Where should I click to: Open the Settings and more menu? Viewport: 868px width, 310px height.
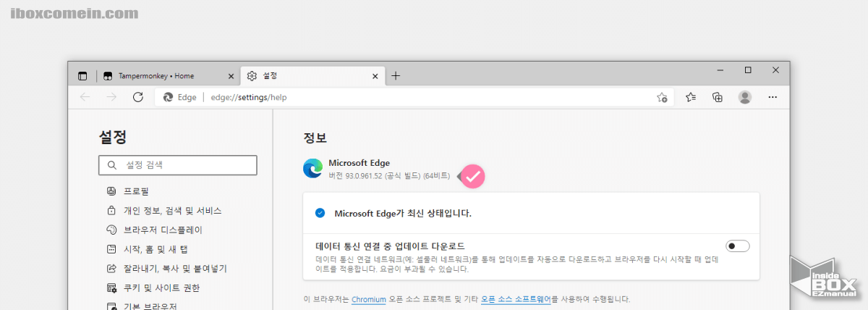tap(773, 97)
